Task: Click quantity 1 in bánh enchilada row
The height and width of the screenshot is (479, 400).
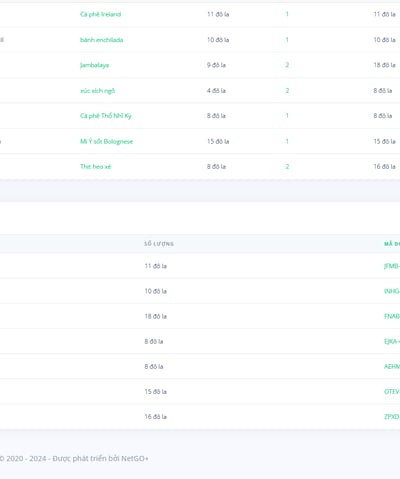Action: (x=287, y=40)
